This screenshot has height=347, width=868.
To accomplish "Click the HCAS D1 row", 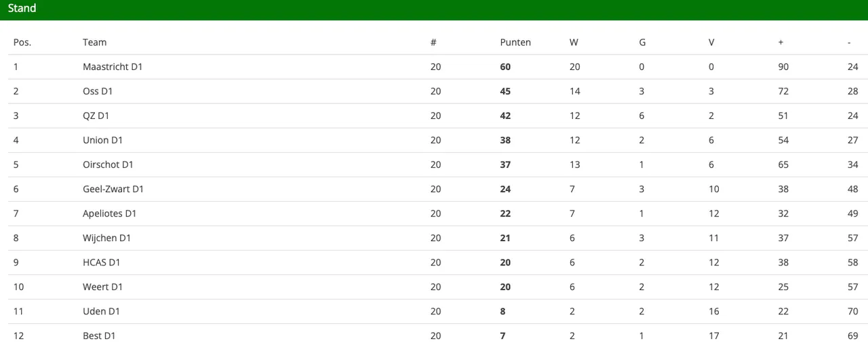I will click(434, 263).
